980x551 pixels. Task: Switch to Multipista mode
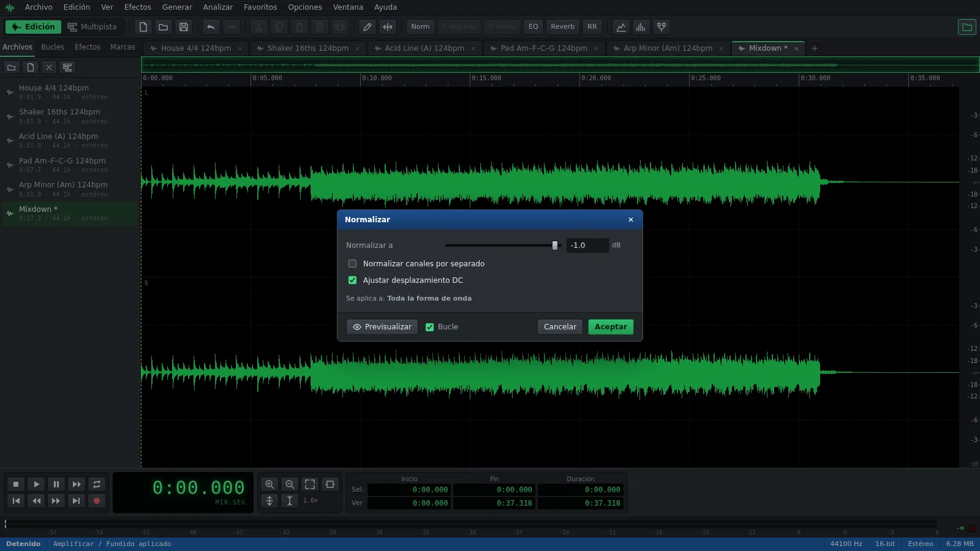click(x=92, y=27)
